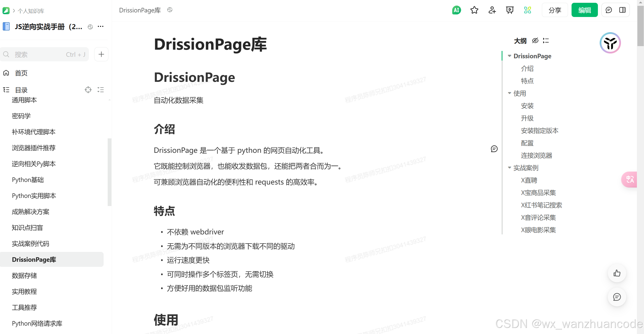The width and height of the screenshot is (644, 334).
Task: Collapse the 使用 outline section
Action: 509,93
